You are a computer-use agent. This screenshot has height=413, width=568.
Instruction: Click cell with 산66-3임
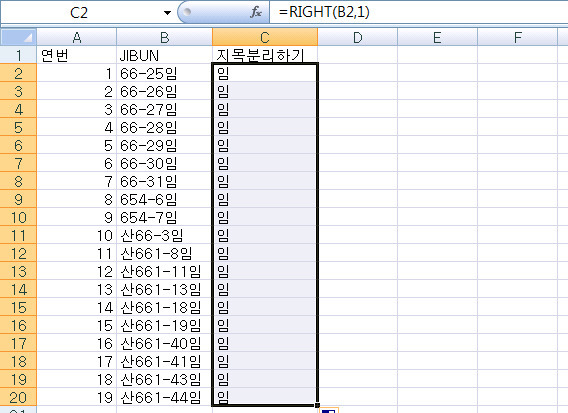pyautogui.click(x=164, y=235)
